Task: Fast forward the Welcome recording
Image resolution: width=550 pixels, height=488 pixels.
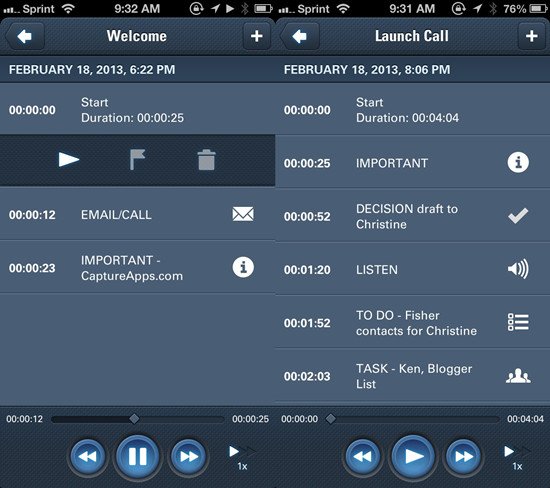Action: [188, 456]
